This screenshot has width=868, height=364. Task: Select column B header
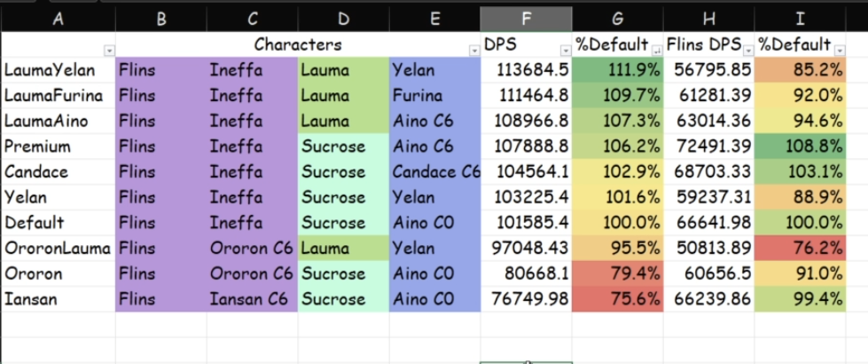(161, 20)
